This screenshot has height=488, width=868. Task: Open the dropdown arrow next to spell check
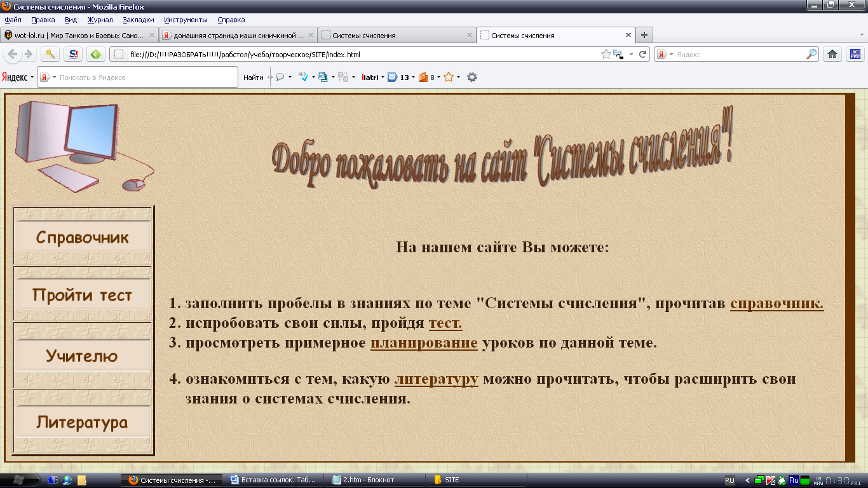click(313, 78)
